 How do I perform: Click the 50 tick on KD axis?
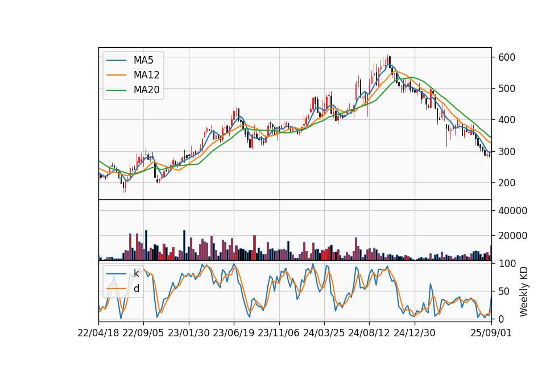[504, 291]
